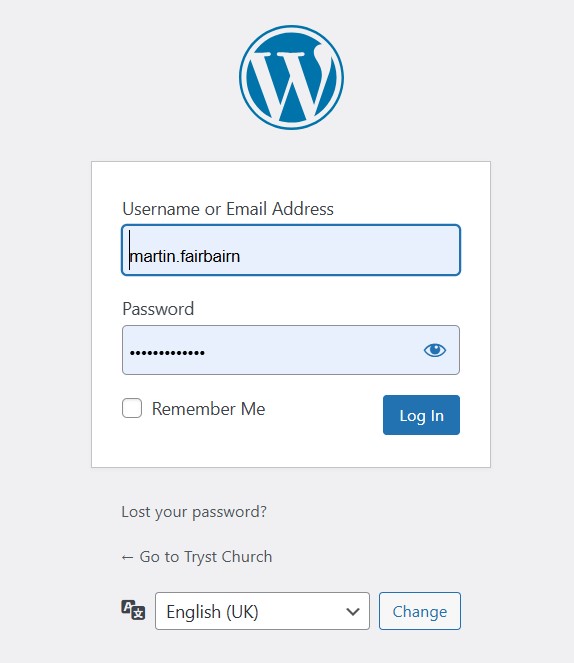
Task: Click the left arrow before Go to Tryst Church
Action: pyautogui.click(x=127, y=557)
